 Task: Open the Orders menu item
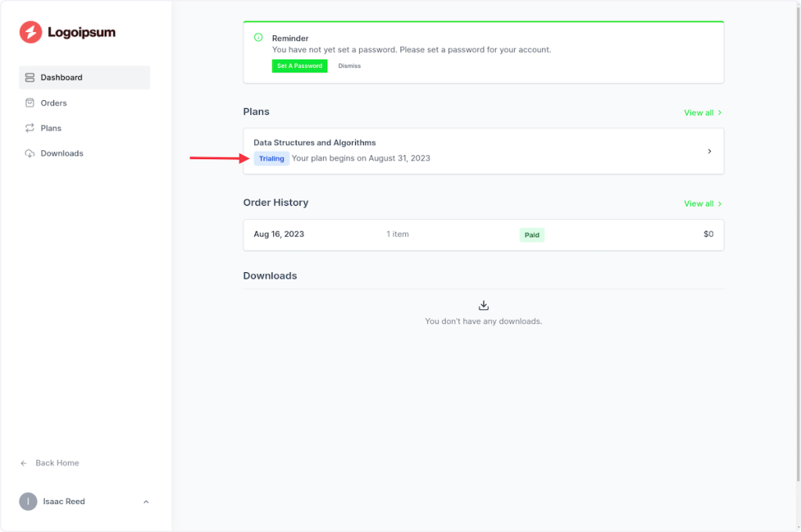[x=53, y=102]
